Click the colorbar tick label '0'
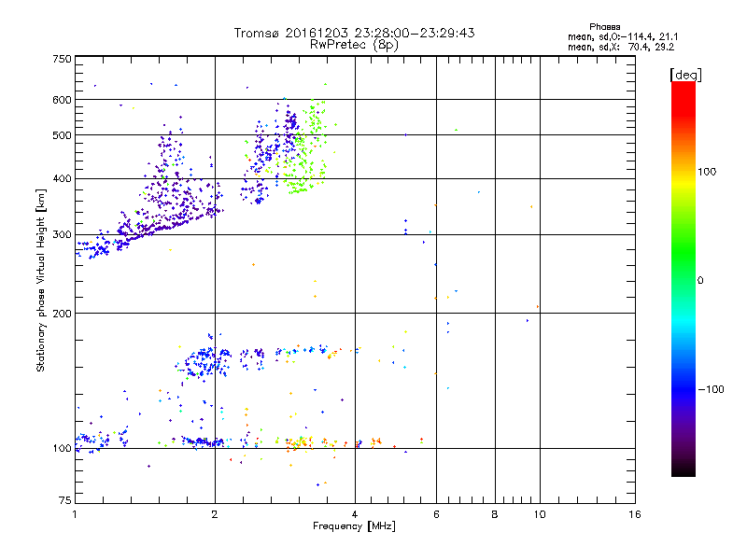This screenshot has height=560, width=747. tap(700, 281)
